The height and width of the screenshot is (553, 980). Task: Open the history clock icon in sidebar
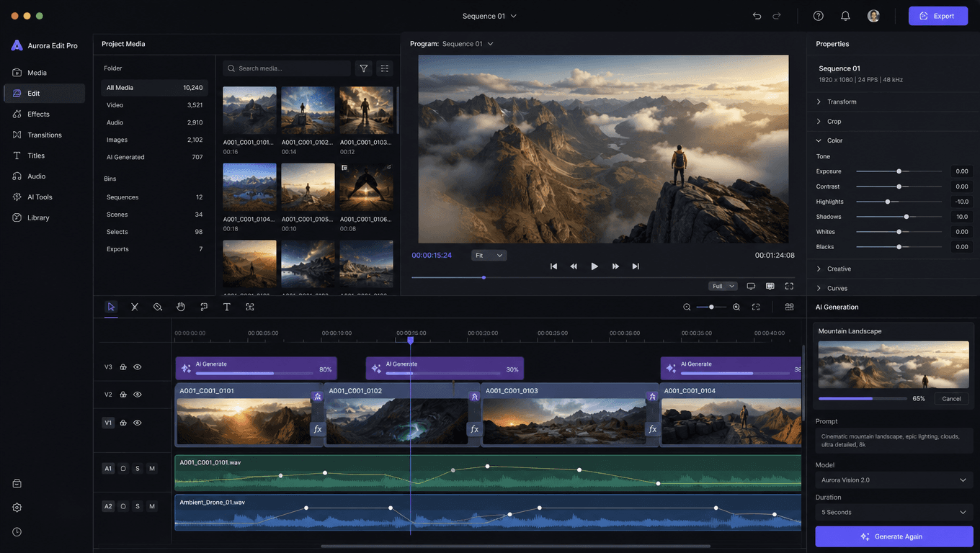(x=17, y=531)
